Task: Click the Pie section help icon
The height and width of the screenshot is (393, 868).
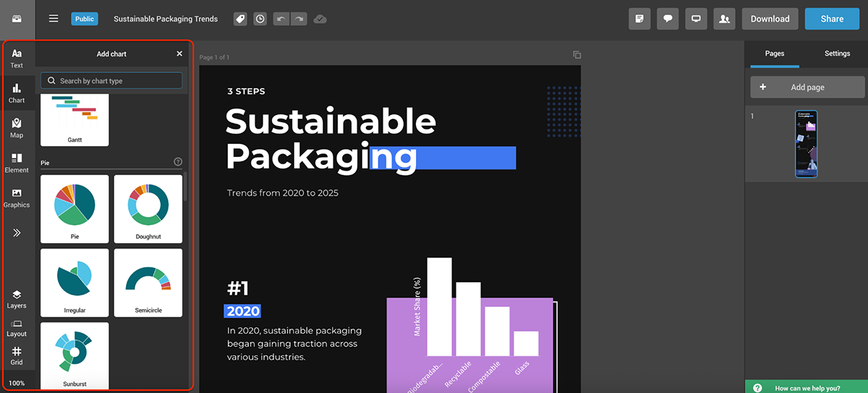Action: click(x=178, y=162)
